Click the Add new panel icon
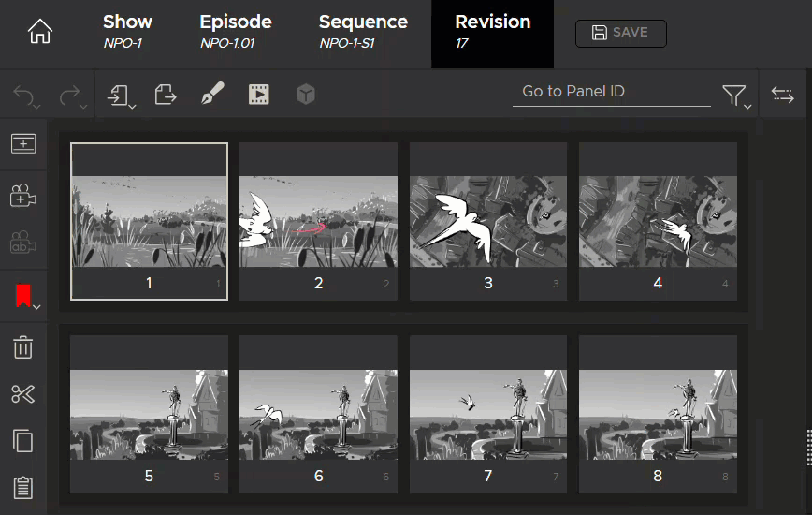This screenshot has height=515, width=812. [x=23, y=143]
